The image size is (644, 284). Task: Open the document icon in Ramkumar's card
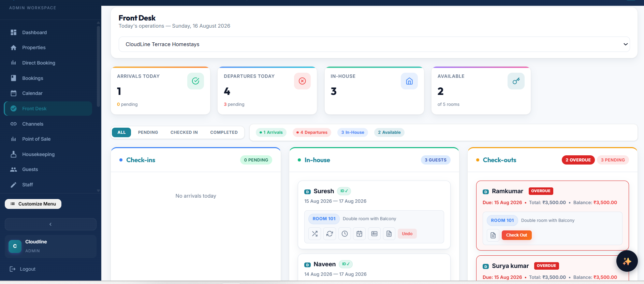click(493, 235)
